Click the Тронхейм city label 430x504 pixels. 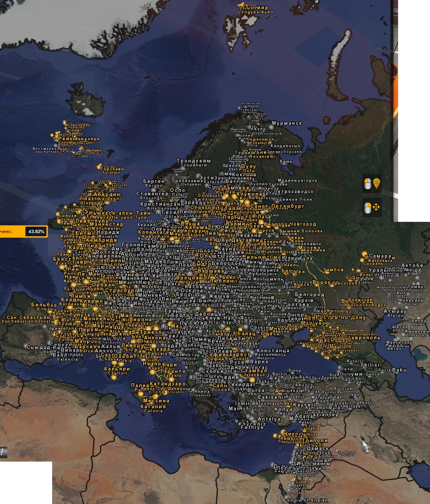point(193,161)
